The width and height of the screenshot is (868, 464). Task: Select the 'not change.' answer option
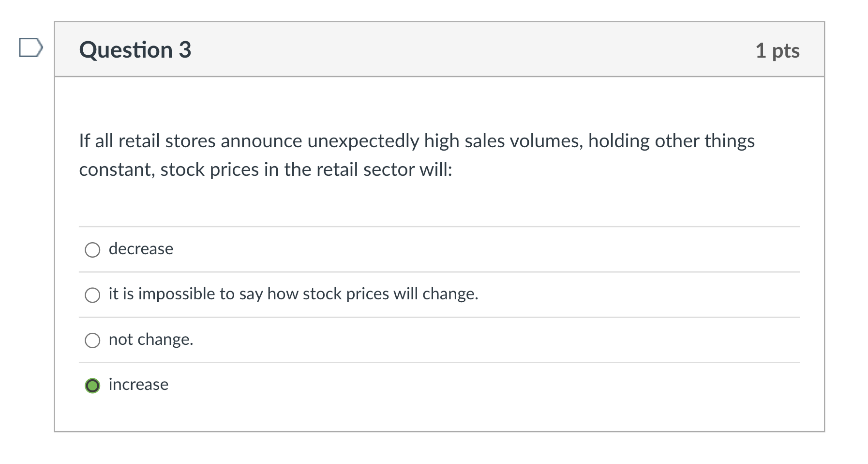point(92,340)
